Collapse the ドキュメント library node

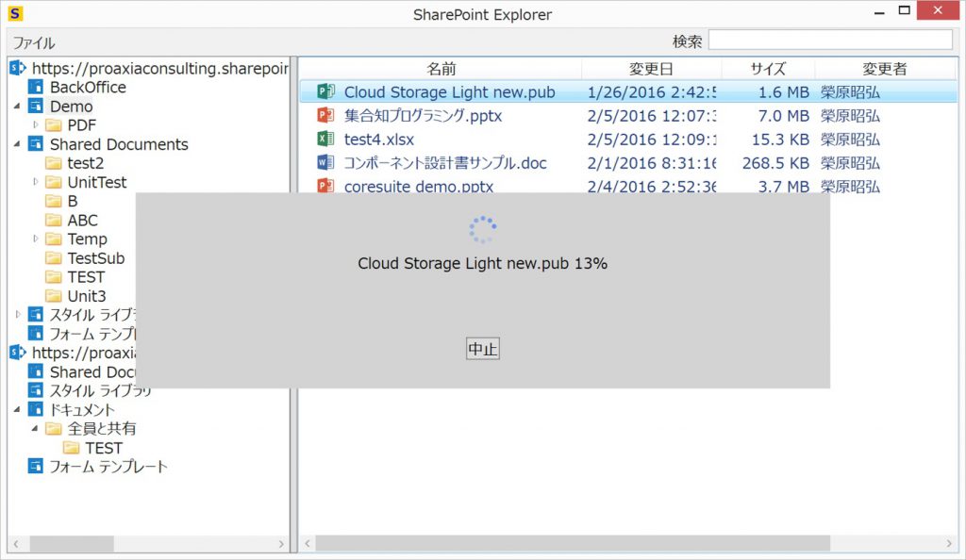(17, 409)
